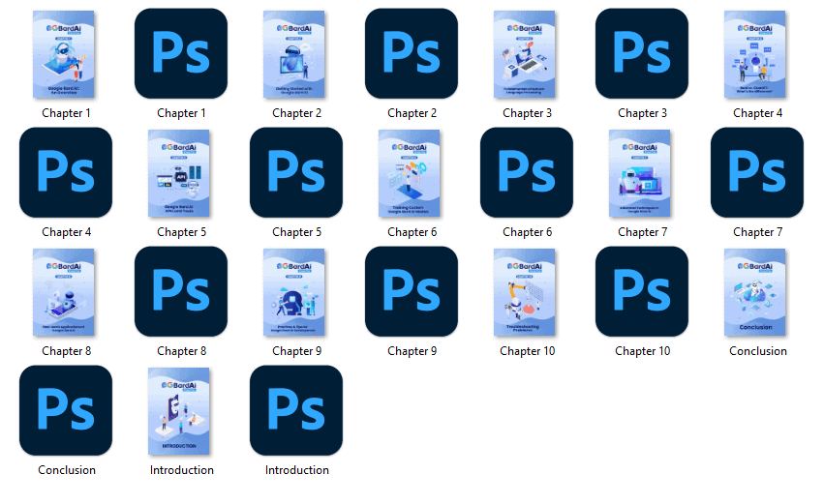Click the Chapter 3 book cover image thumbnail
Image resolution: width=824 pixels, height=504 pixels.
pyautogui.click(x=525, y=54)
